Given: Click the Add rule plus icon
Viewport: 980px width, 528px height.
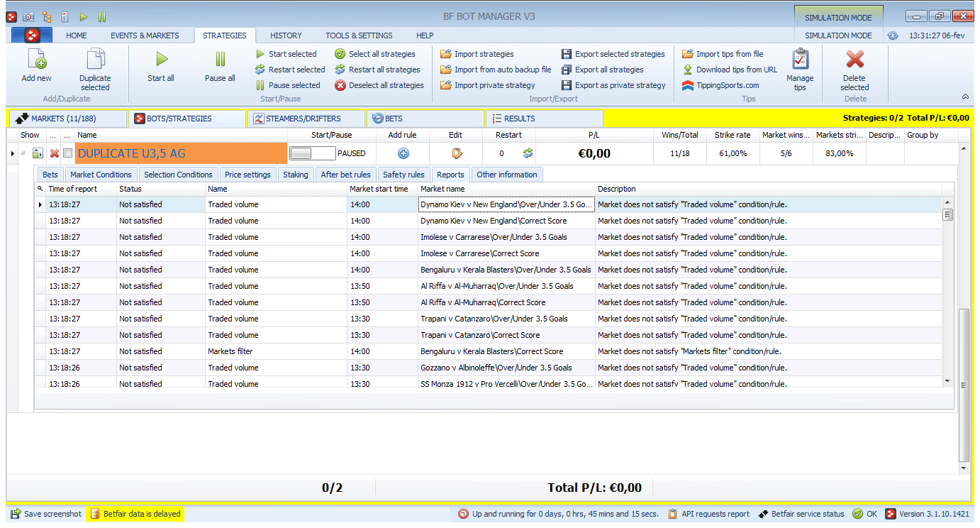Looking at the screenshot, I should pos(403,153).
